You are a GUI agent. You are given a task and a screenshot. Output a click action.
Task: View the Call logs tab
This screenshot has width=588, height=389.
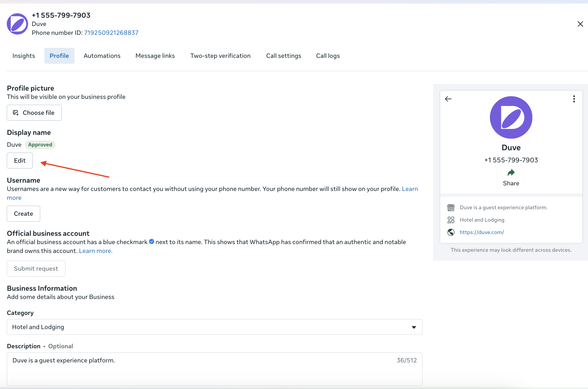pos(328,56)
